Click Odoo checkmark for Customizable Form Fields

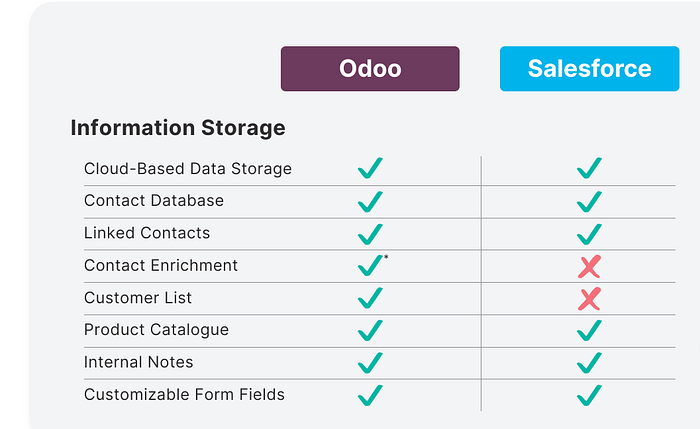point(370,396)
